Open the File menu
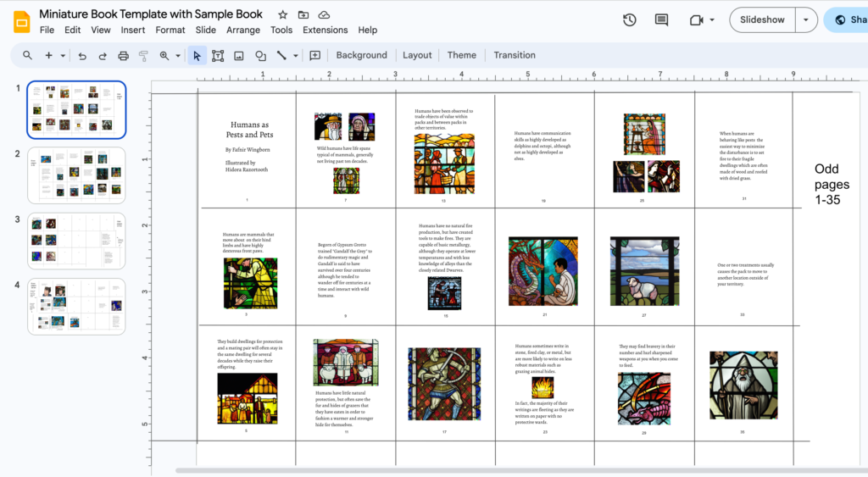The image size is (868, 477). (47, 30)
